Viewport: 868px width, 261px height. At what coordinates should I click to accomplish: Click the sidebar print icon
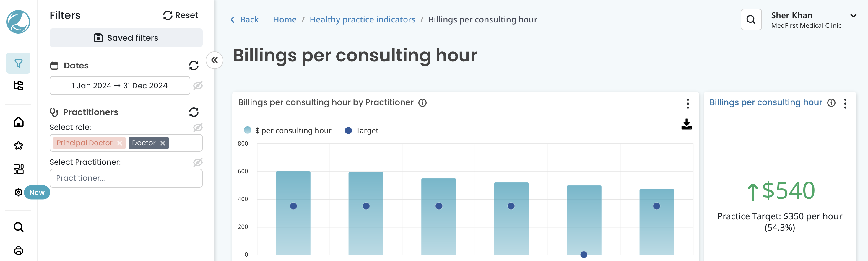18,251
